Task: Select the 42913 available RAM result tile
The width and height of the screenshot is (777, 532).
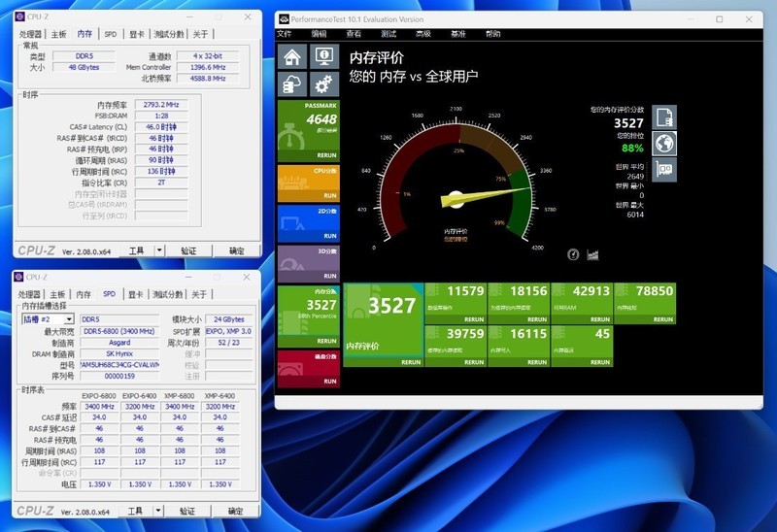Action: 582,303
